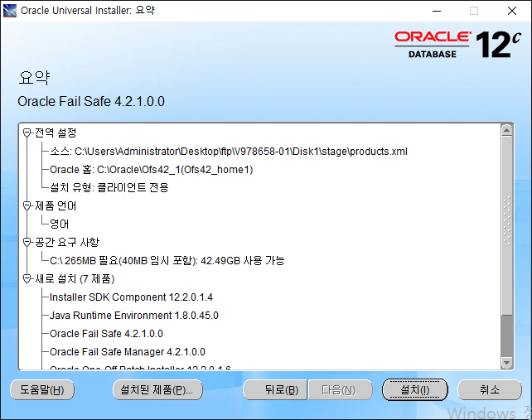Select Oracle Fail Safe Manager 4.2.1.0.0 row
This screenshot has width=532, height=420.
(x=128, y=352)
